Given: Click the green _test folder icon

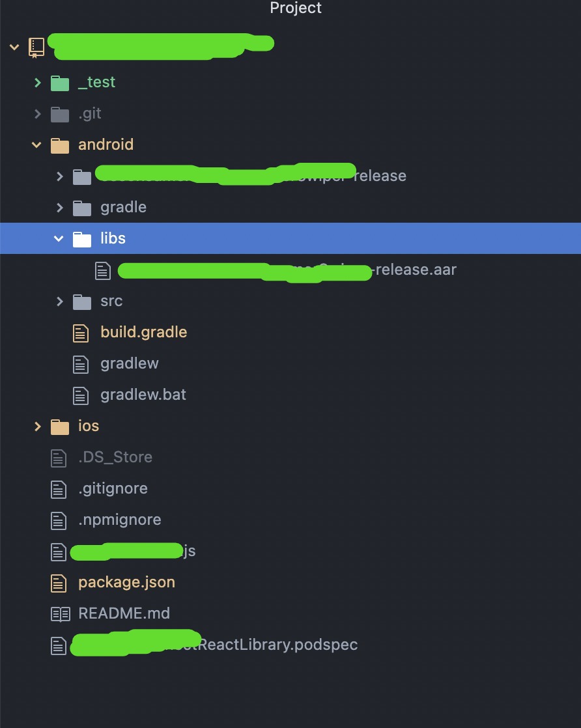Looking at the screenshot, I should (x=60, y=83).
